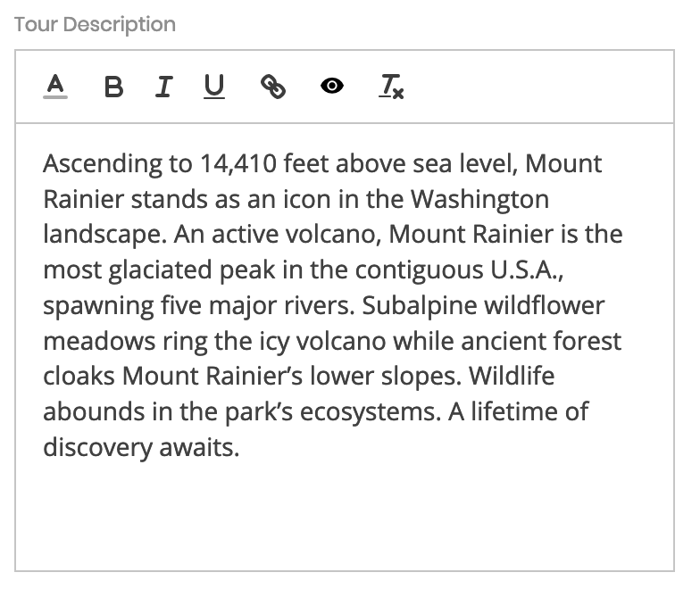Click the blank toolbar area right of Tx icon
This screenshot has height=589, width=700.
[536, 86]
